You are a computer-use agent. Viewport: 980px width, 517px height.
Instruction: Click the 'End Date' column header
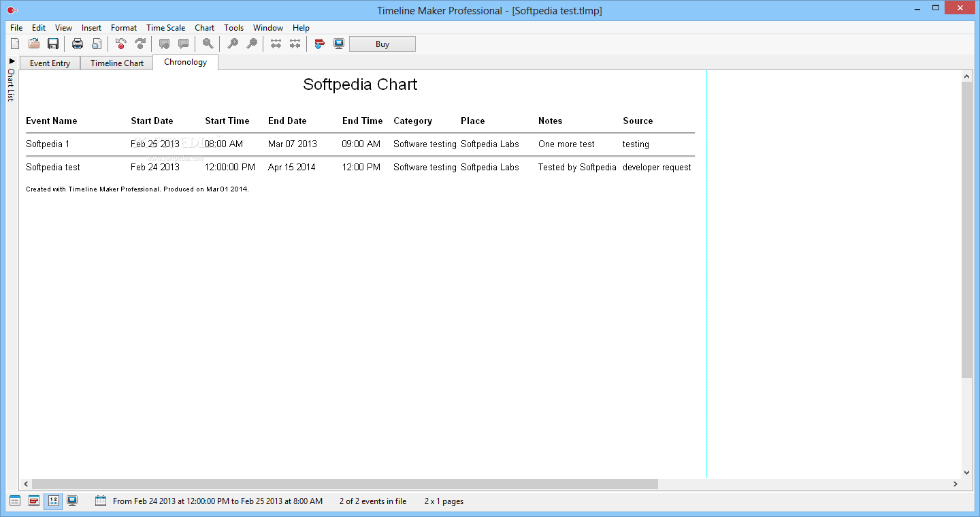coord(287,121)
